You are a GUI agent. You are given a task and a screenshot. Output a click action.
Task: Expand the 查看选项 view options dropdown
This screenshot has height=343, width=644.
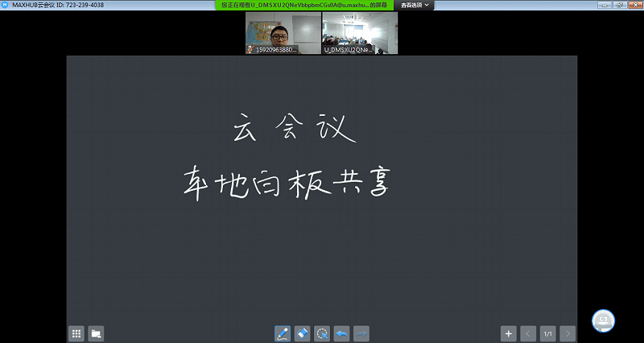coord(416,5)
